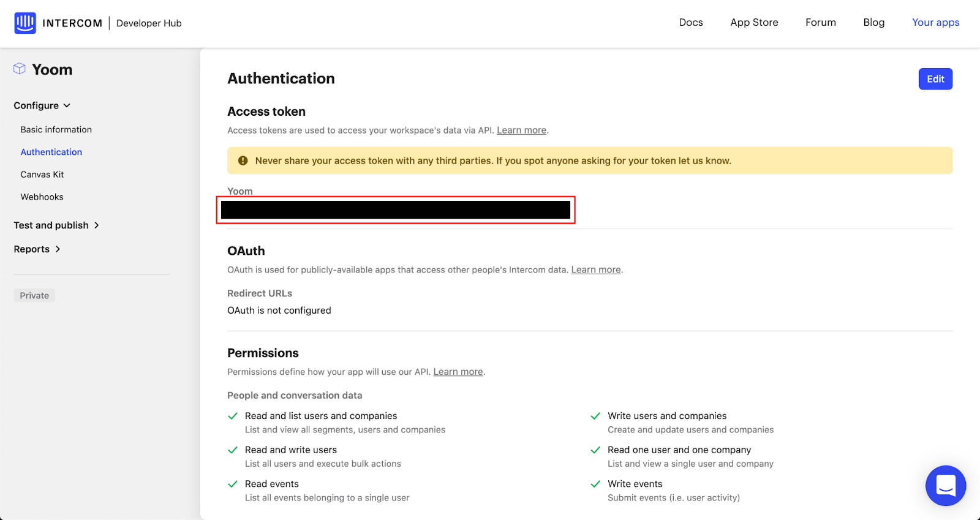Click the Intercom logo icon
Viewport: 980px width, 520px height.
[25, 23]
